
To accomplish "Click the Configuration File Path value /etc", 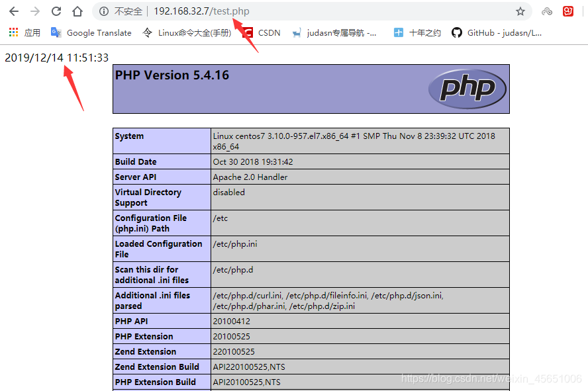I will (220, 218).
